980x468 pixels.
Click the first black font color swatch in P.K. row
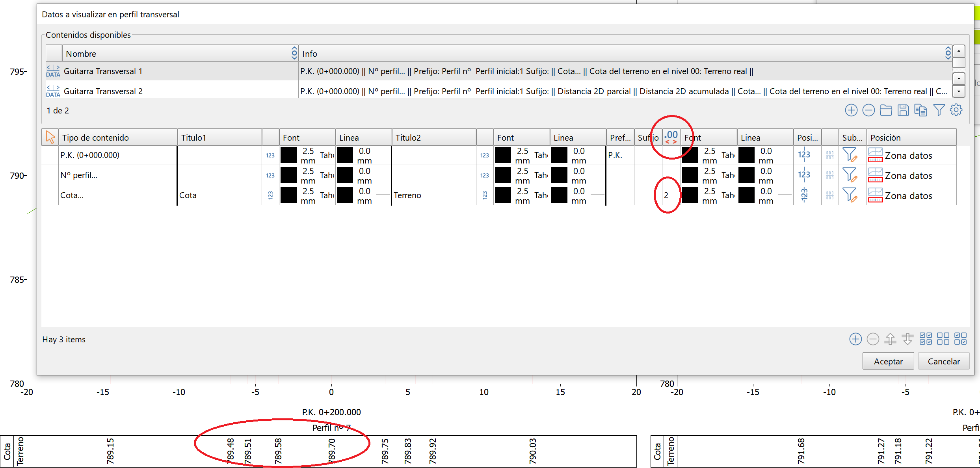point(288,155)
